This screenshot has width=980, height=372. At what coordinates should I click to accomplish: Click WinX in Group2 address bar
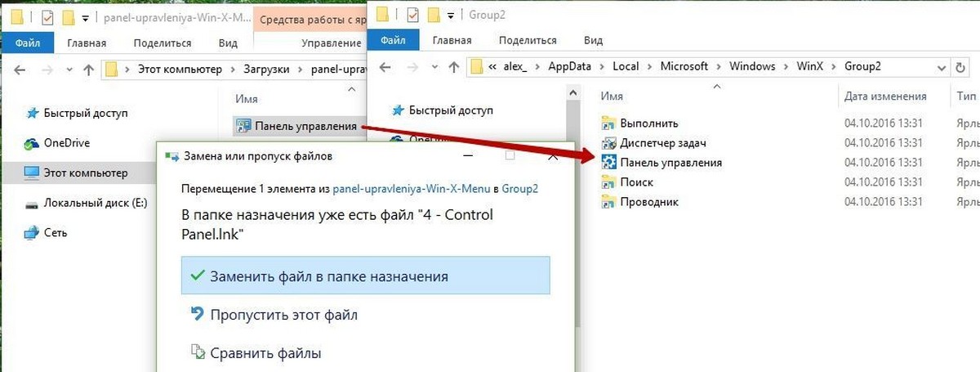(x=812, y=66)
